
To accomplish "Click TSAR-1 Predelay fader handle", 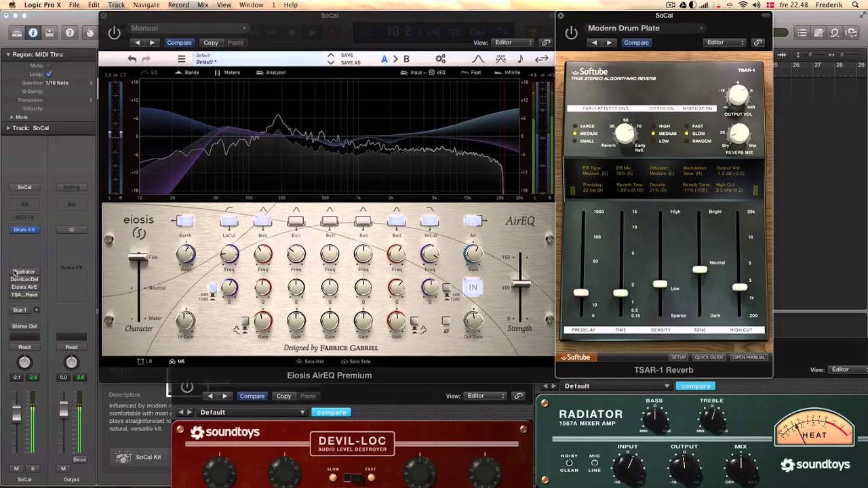I will (581, 293).
